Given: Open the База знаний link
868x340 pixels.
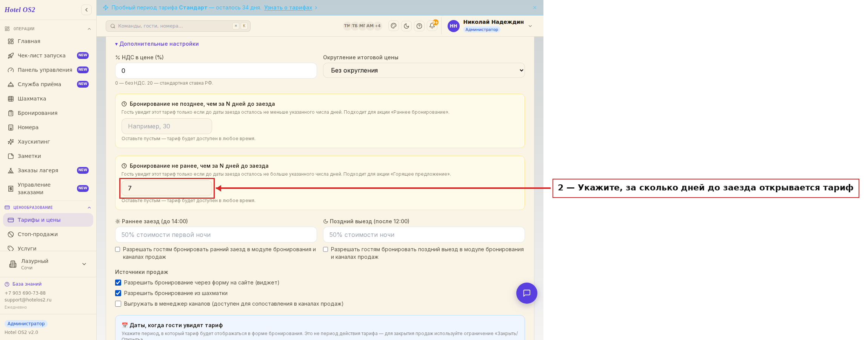Looking at the screenshot, I should coord(27,284).
